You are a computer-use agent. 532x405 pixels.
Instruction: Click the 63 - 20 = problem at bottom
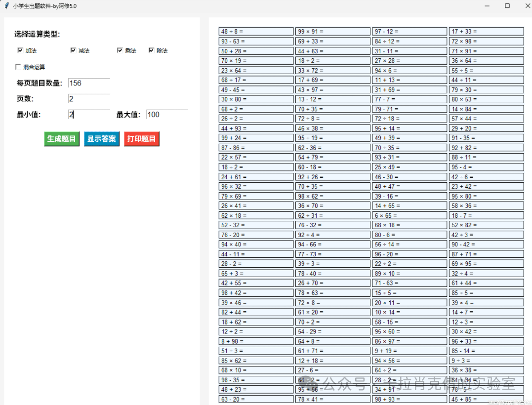point(256,399)
